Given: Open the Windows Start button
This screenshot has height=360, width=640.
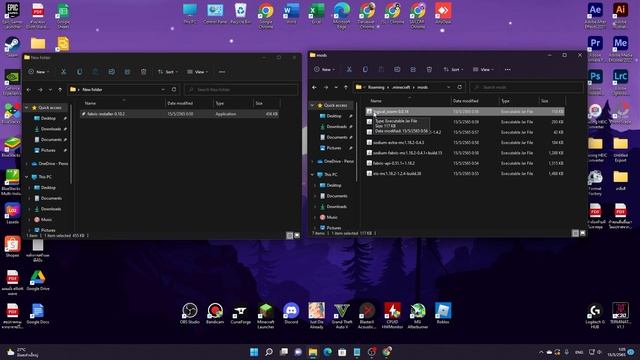Looking at the screenshot, I should (x=254, y=352).
